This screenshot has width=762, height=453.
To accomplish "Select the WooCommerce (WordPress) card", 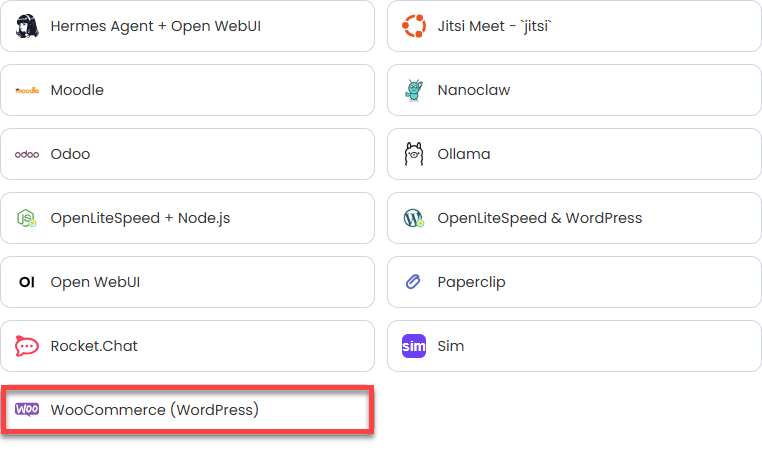I will [188, 410].
